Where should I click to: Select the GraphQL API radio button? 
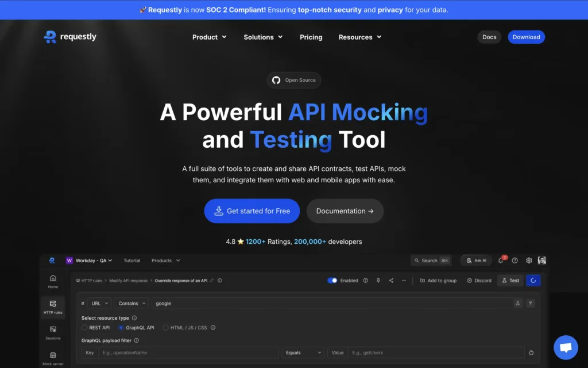pyautogui.click(x=121, y=327)
